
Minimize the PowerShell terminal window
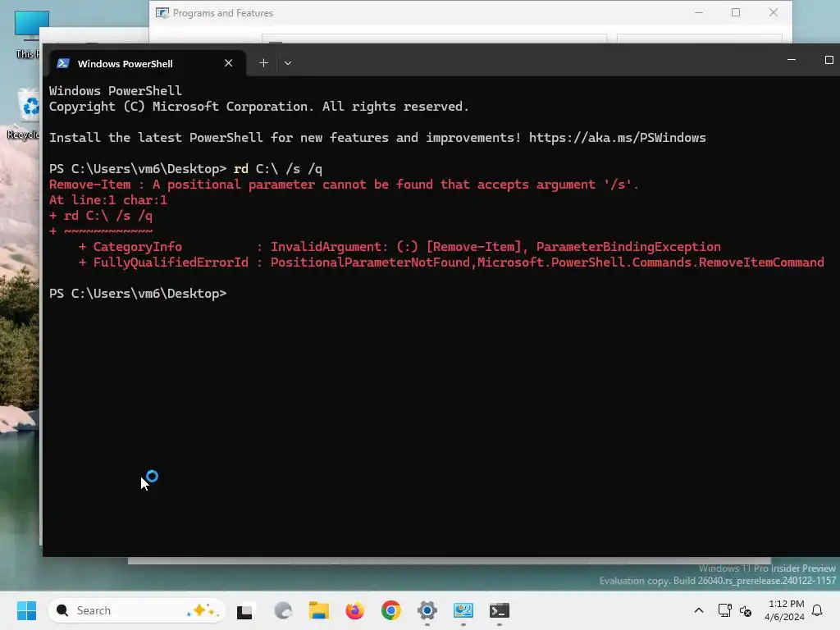792,60
